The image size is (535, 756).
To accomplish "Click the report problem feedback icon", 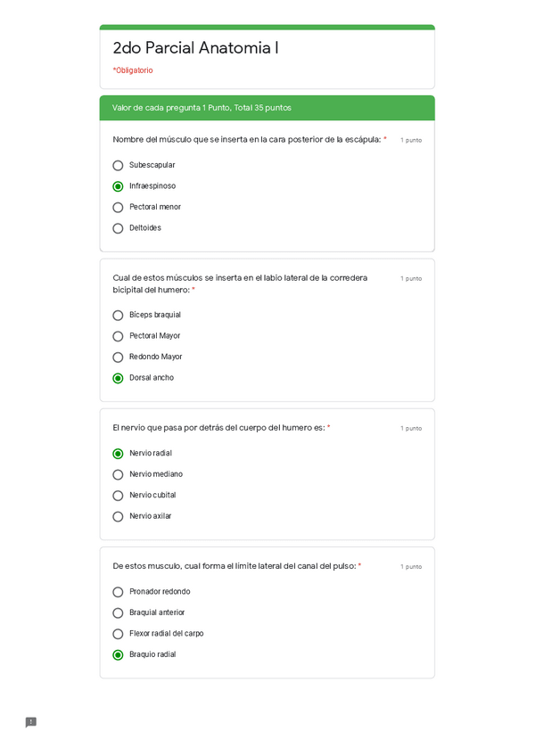I will [31, 722].
